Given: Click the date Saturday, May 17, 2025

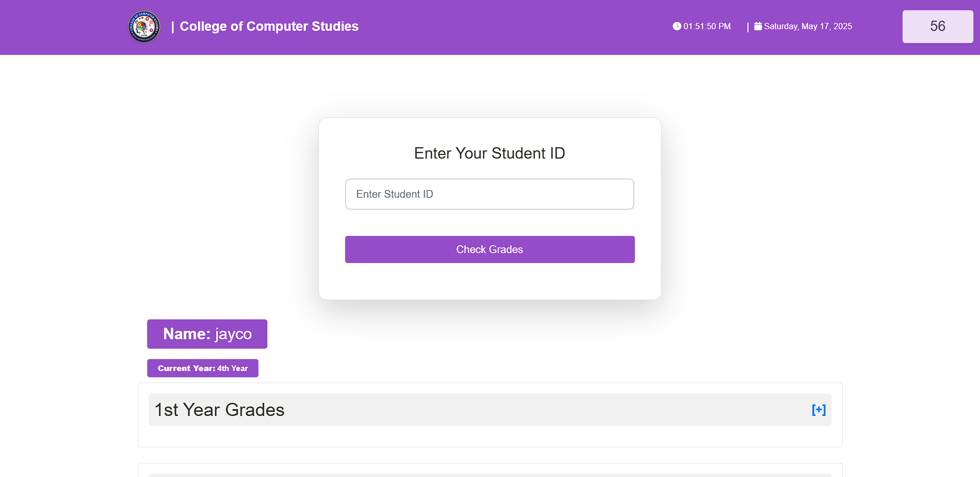Looking at the screenshot, I should pos(808,26).
